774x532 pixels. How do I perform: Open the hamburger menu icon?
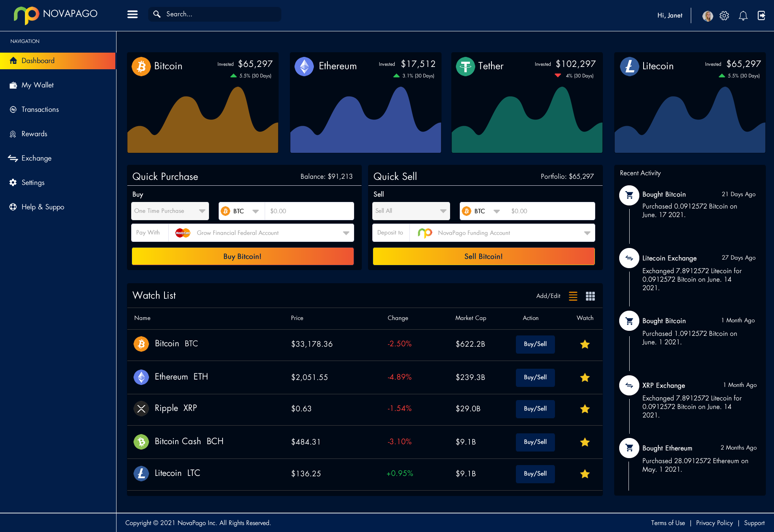point(132,14)
